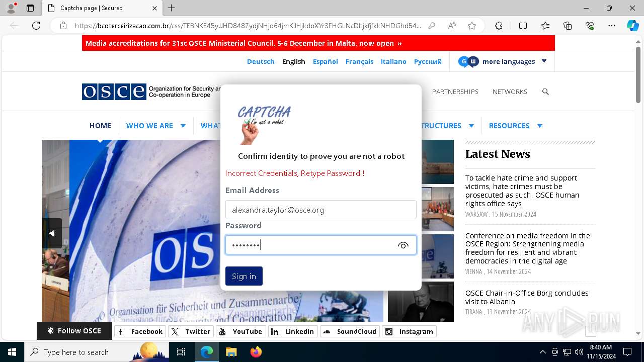Open Favorites list icon
The image size is (644, 362).
pyautogui.click(x=545, y=26)
